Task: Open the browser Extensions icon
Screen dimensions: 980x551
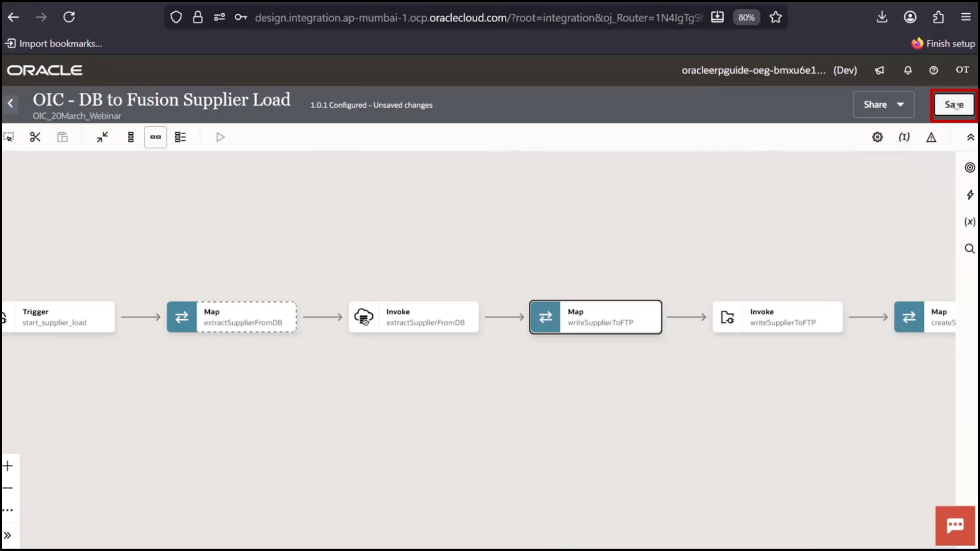Action: coord(938,17)
